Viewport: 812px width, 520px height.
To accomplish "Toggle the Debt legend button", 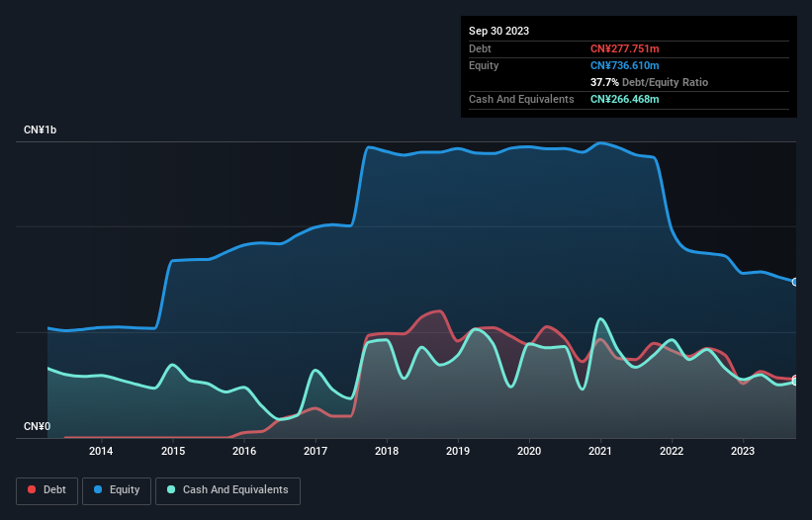I will click(x=47, y=490).
